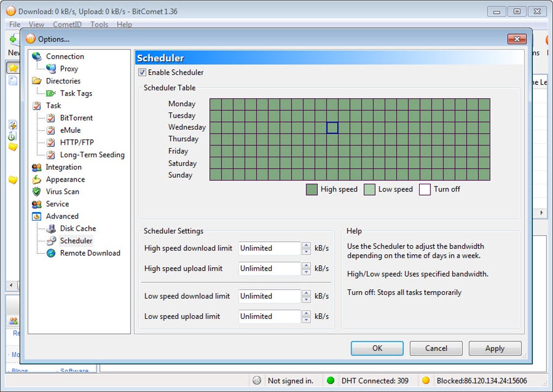Click the Apply button

[495, 348]
